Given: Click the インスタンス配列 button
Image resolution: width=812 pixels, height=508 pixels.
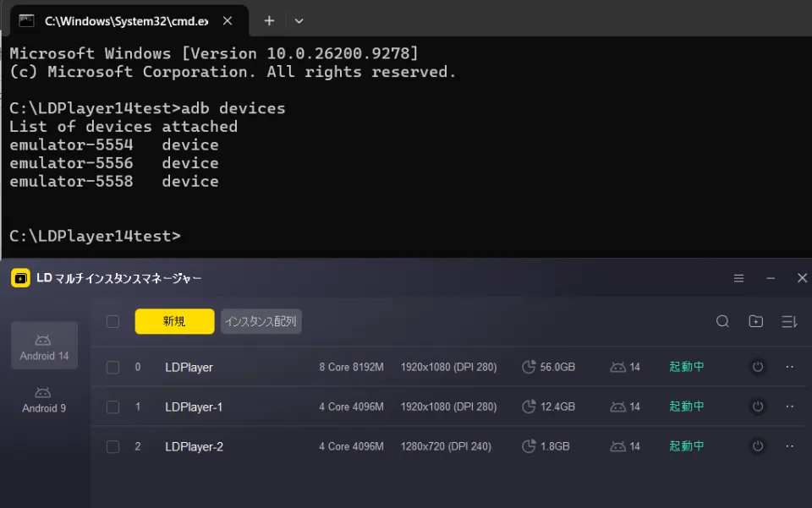Looking at the screenshot, I should click(261, 321).
